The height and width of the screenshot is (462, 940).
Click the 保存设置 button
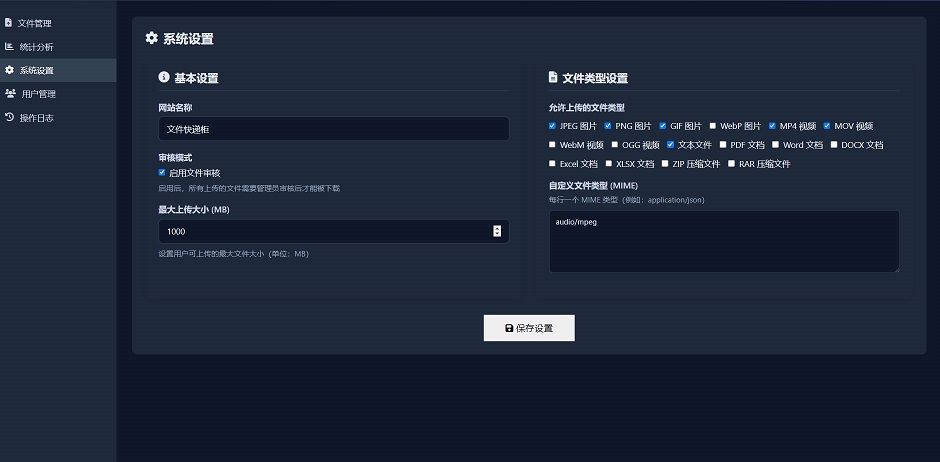(529, 328)
